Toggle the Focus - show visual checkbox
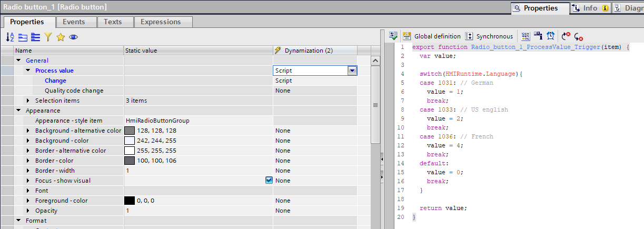The width and height of the screenshot is (644, 229). (269, 181)
